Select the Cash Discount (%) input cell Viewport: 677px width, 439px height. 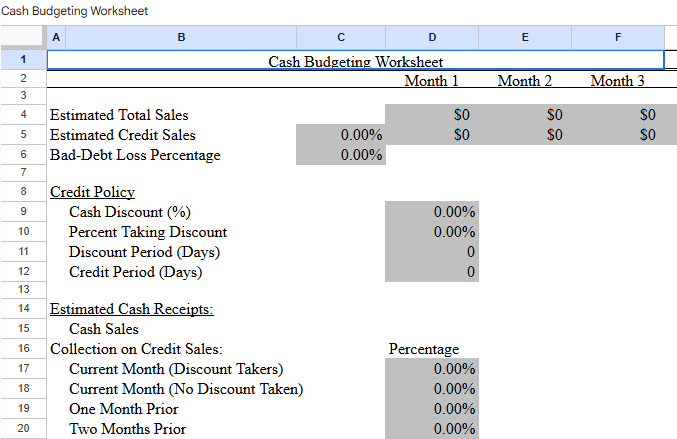click(431, 212)
